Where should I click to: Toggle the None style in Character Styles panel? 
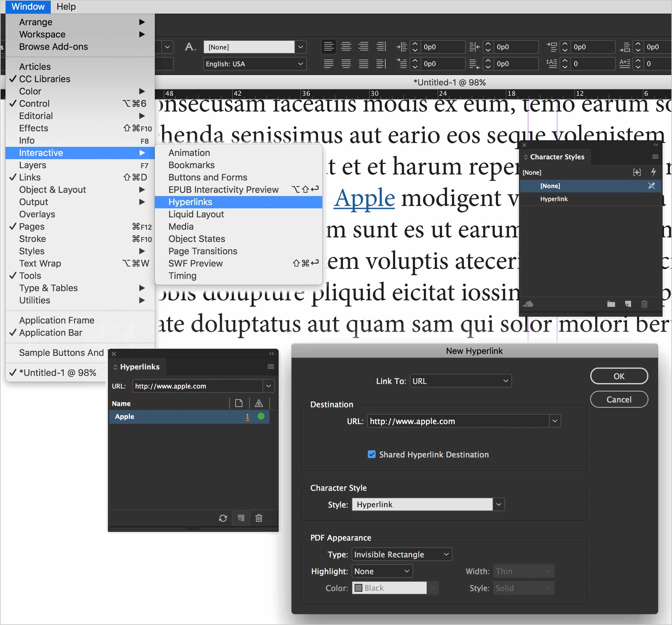(550, 186)
